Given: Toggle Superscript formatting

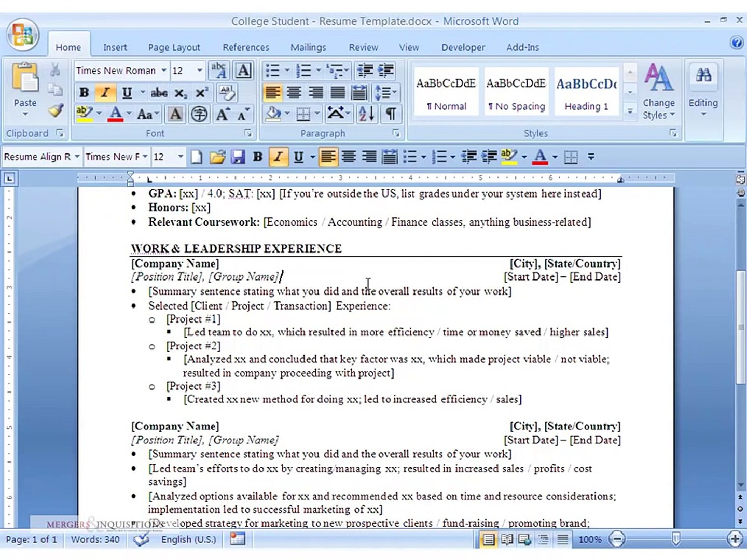Looking at the screenshot, I should (201, 93).
